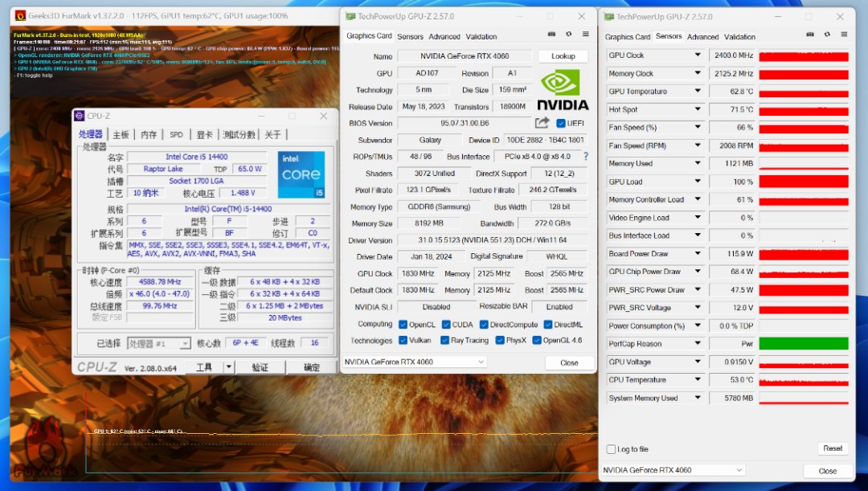Viewport: 868px width, 491px height.
Task: Click the Lookup button
Action: pyautogui.click(x=563, y=56)
